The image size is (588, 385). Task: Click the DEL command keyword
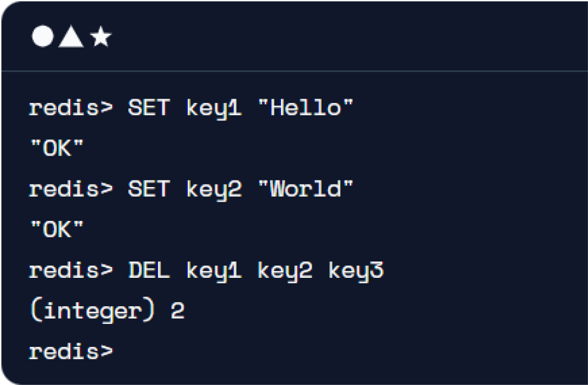149,270
